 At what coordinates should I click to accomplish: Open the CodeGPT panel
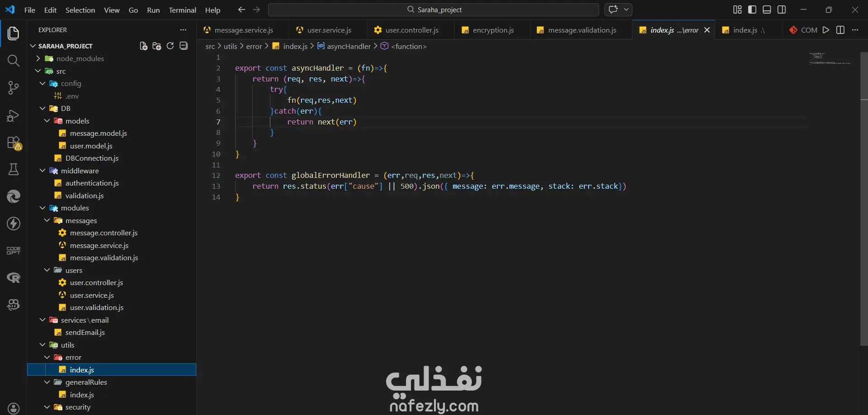click(x=14, y=251)
